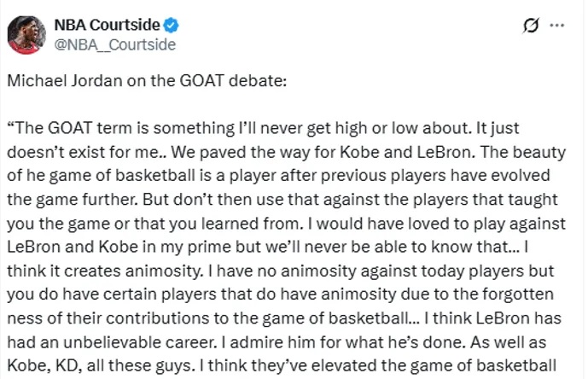Viewport: 588px width, 379px height.
Task: Click the Grok explain-post icon
Action: pos(530,26)
